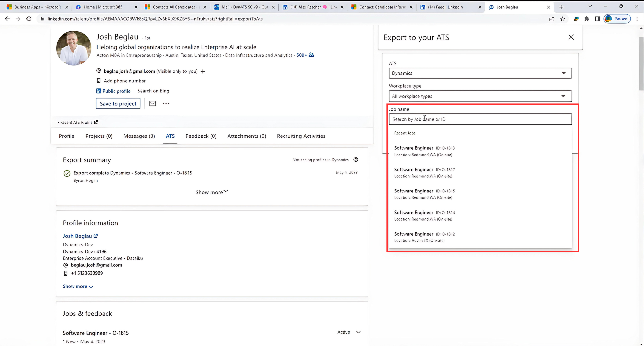Click the address bar URL

[155, 19]
